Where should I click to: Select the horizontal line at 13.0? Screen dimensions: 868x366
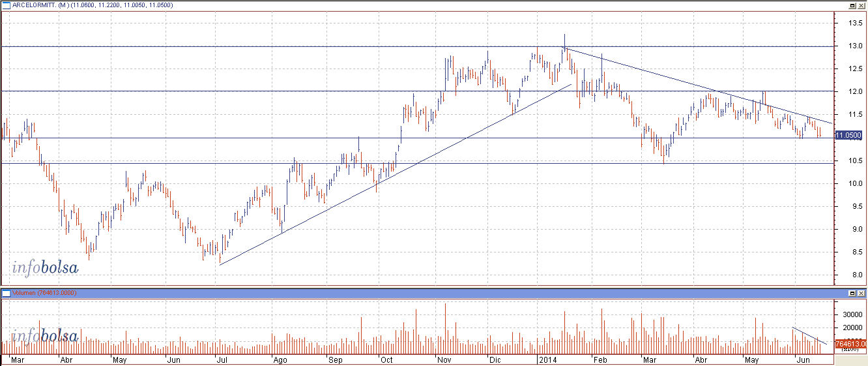pos(261,47)
